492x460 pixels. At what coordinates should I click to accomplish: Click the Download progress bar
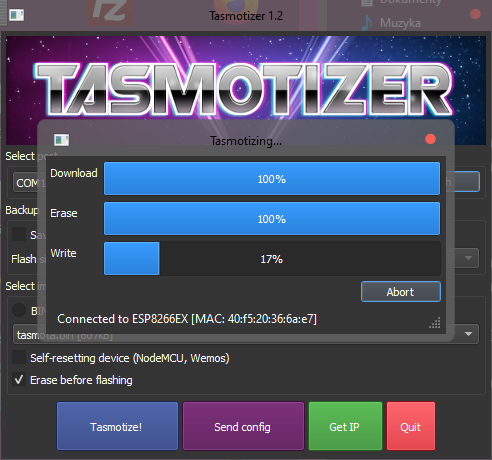(x=272, y=179)
